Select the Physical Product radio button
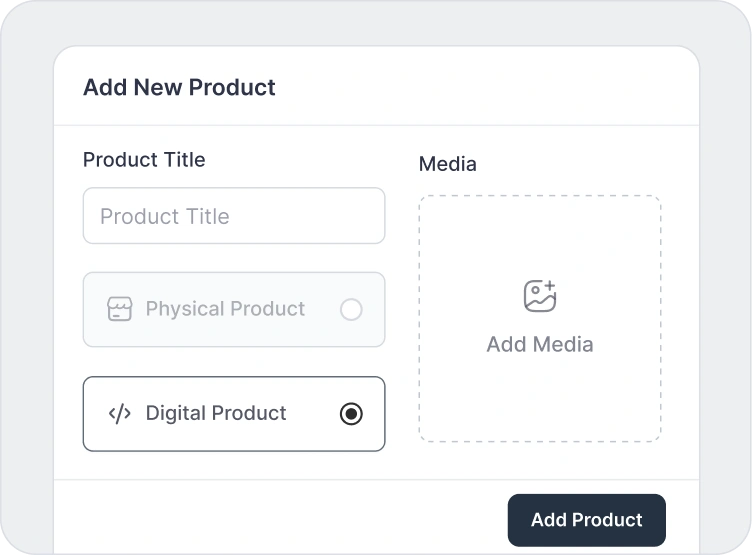The image size is (752, 555). click(x=351, y=310)
